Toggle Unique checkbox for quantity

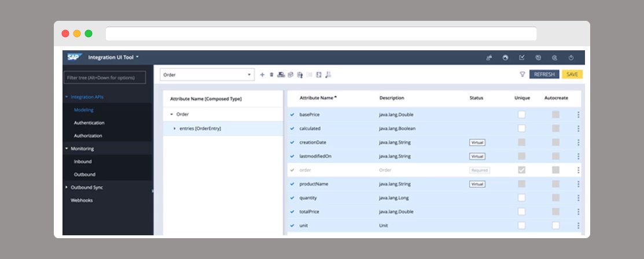point(521,198)
